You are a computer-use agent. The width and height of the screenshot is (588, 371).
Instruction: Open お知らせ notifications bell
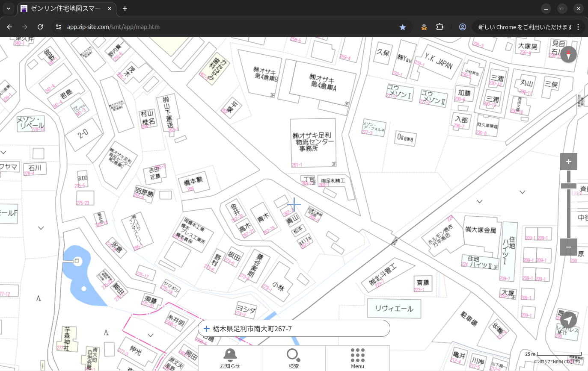(230, 358)
